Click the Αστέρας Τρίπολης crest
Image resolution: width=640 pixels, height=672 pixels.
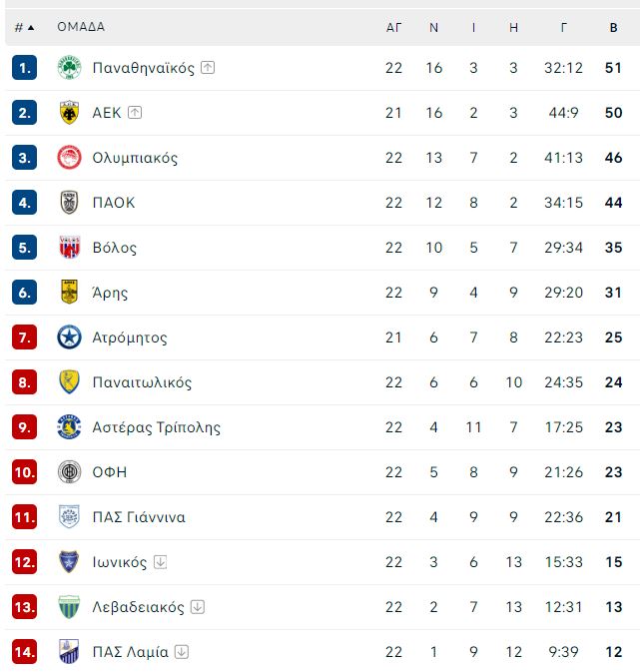tap(69, 426)
